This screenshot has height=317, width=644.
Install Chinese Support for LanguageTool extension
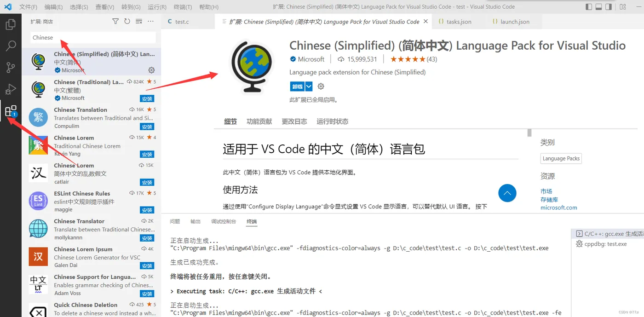point(147,294)
